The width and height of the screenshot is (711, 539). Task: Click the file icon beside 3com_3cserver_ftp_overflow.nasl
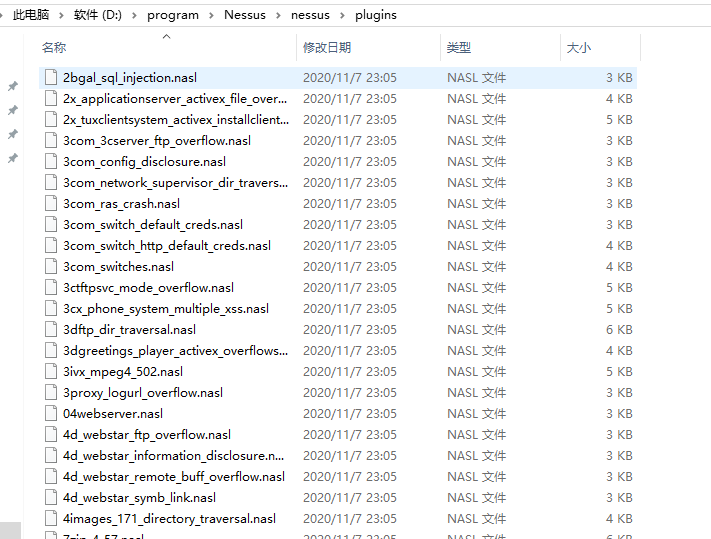point(51,141)
